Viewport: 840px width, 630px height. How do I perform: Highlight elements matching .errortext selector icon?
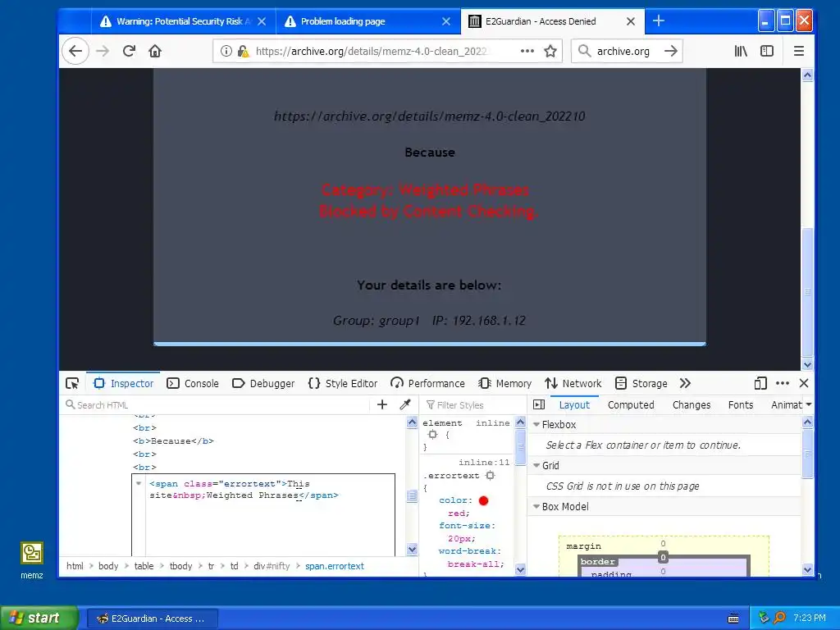(x=491, y=476)
